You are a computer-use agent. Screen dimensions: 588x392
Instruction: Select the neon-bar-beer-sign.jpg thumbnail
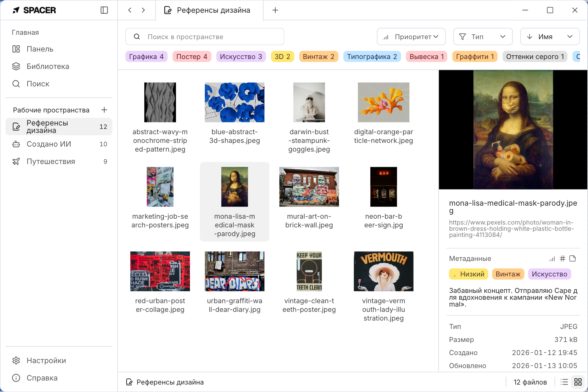coord(383,186)
